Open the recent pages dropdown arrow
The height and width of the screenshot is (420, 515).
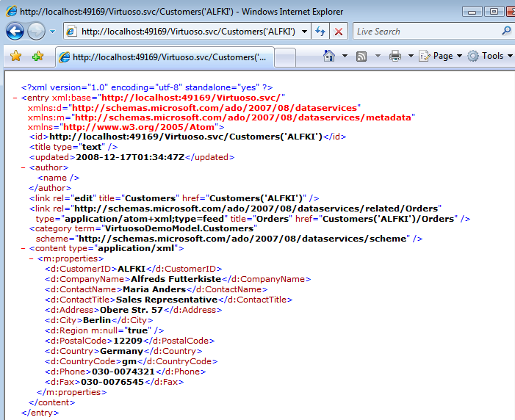[x=53, y=32]
